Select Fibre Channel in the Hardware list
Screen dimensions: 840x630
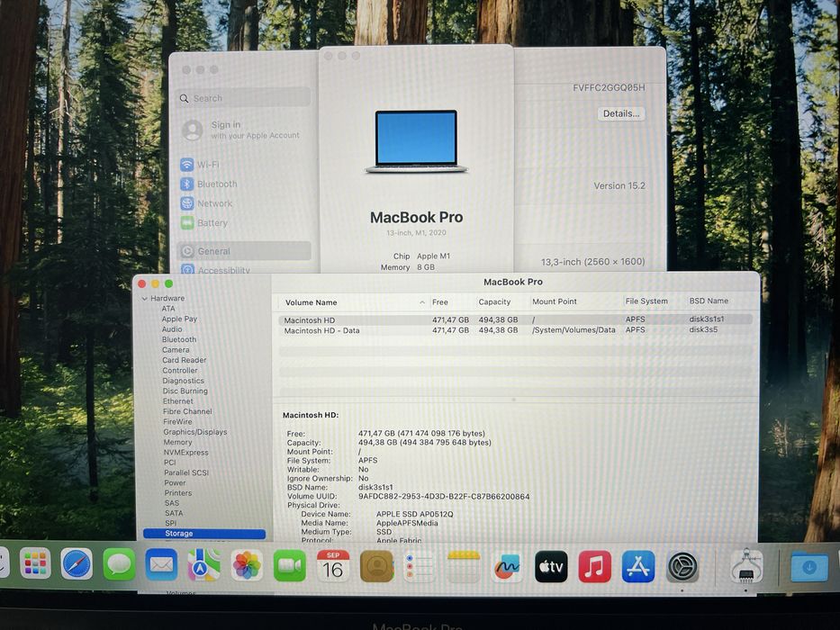tap(187, 411)
